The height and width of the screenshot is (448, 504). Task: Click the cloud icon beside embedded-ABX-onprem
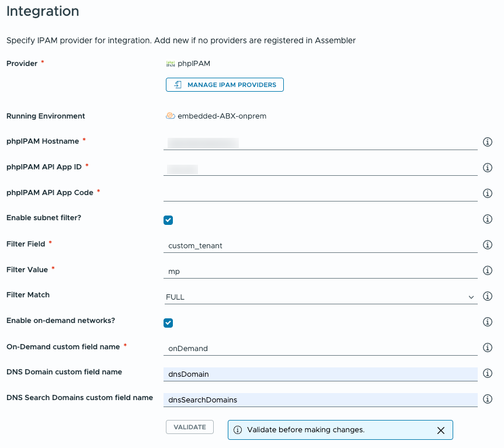170,116
